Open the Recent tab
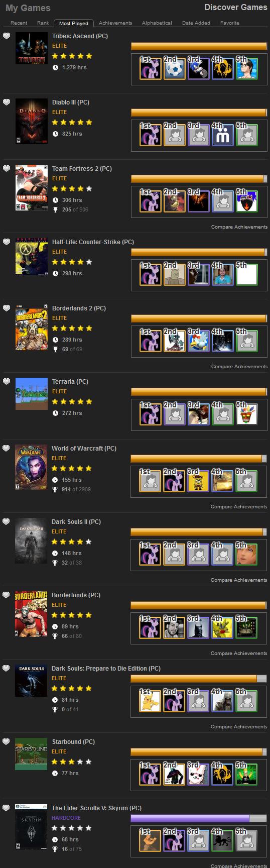This screenshot has width=270, height=868. [x=19, y=23]
